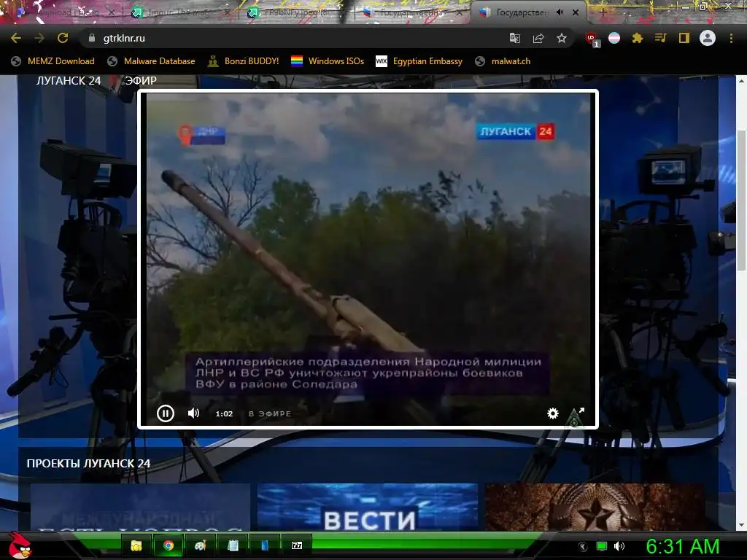
Task: Switch to the FP9bNFy.jpeg tab
Action: (x=295, y=12)
